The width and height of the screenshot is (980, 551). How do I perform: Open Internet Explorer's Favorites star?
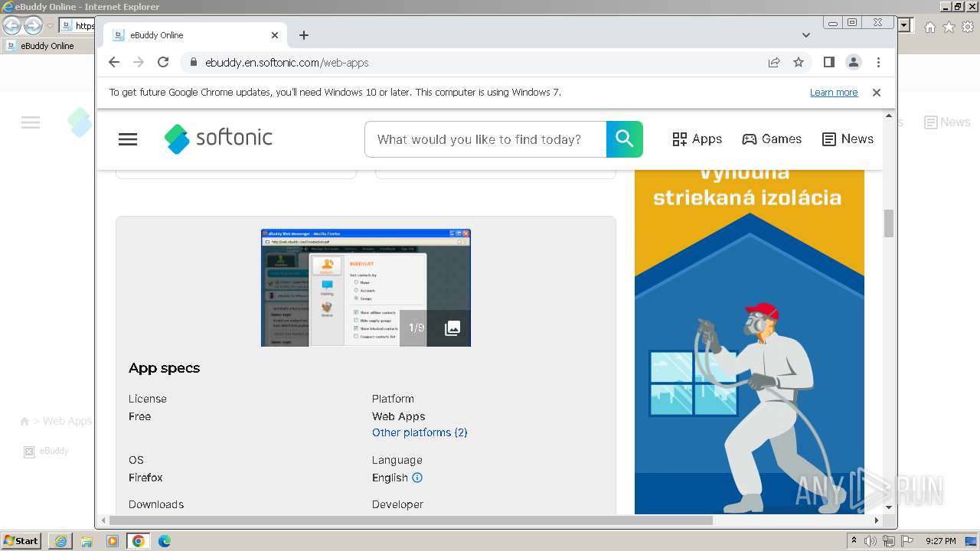pyautogui.click(x=949, y=27)
